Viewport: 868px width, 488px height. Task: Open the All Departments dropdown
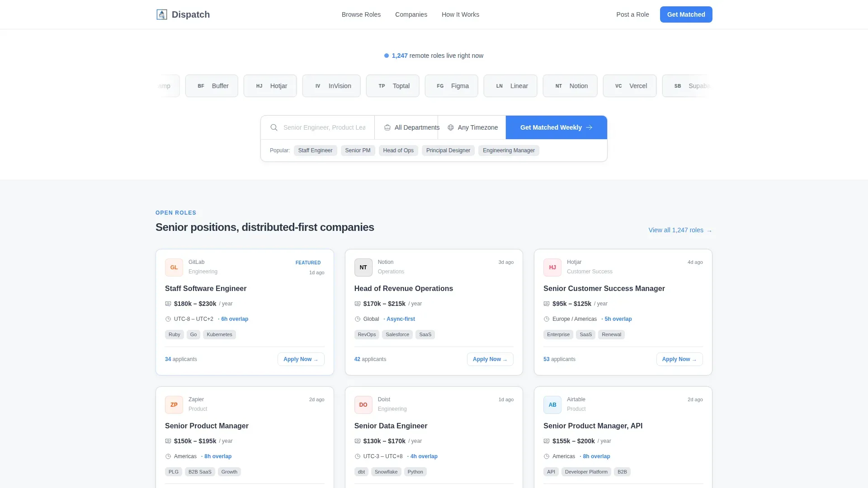406,127
